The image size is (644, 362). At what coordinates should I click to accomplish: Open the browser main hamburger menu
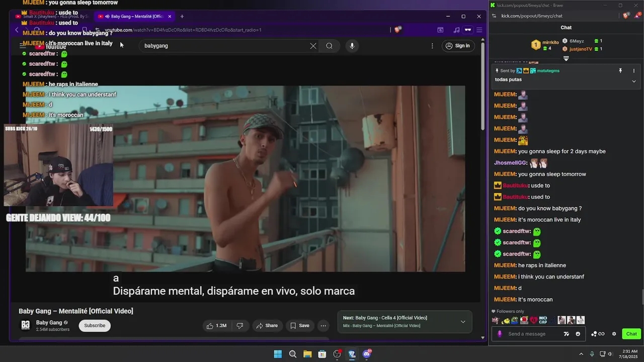(479, 30)
